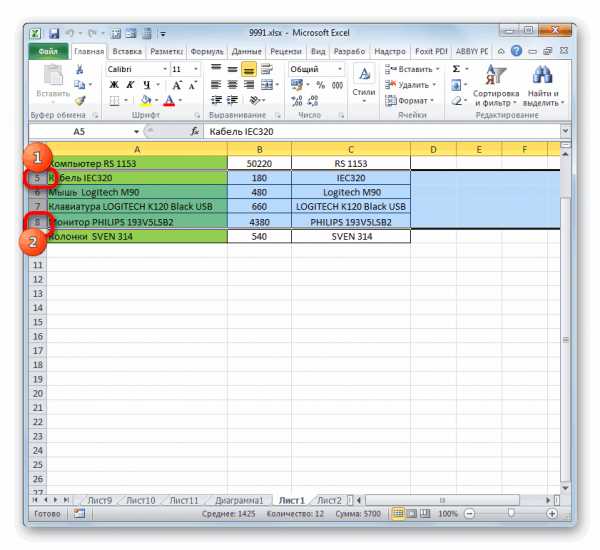Click the Cut scissors icon

click(80, 69)
